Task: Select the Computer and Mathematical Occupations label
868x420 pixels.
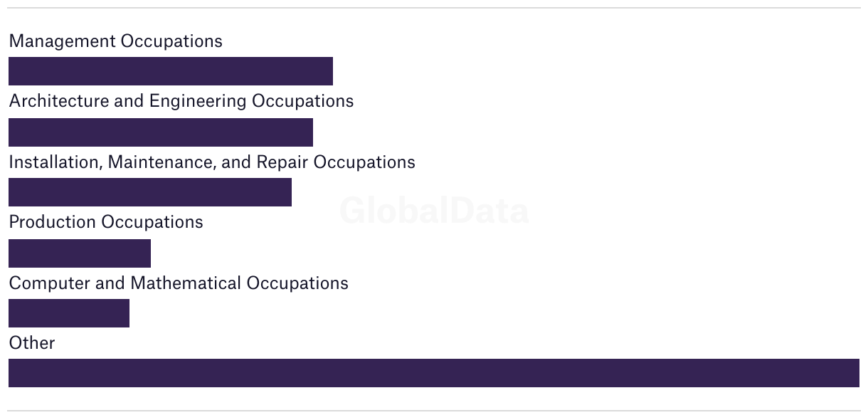Action: 179,283
